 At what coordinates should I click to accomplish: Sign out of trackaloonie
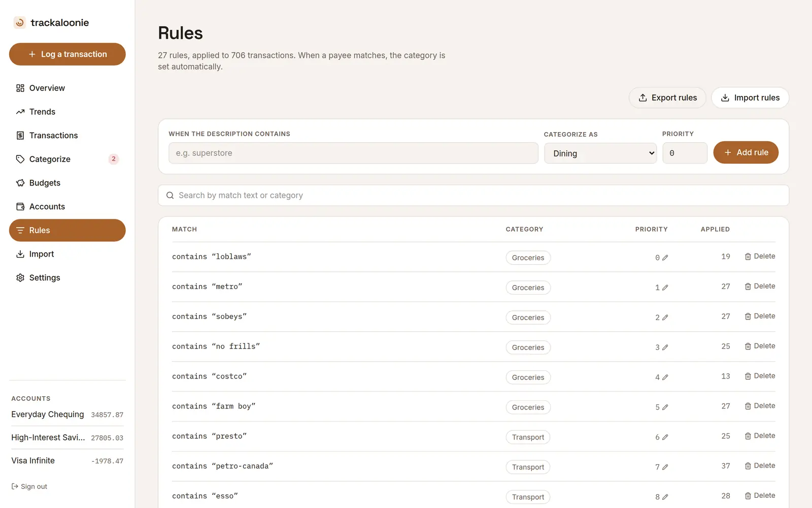click(29, 487)
